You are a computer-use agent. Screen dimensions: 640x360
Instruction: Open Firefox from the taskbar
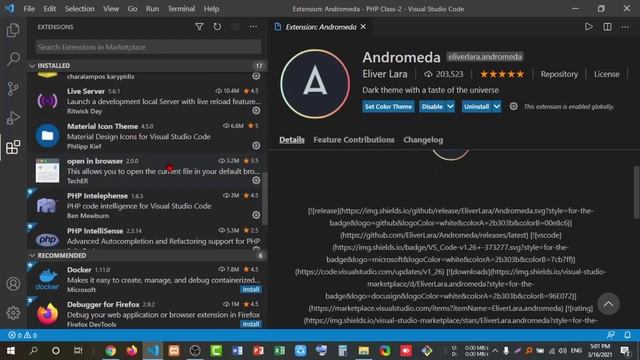pos(131,351)
